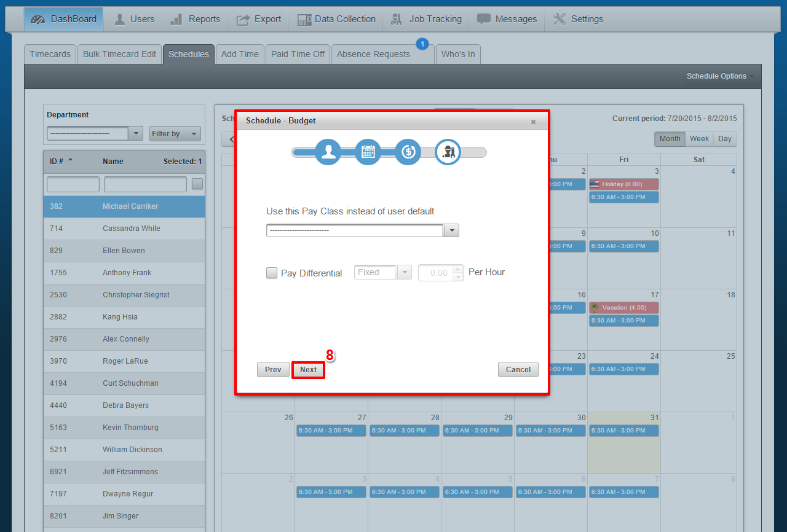Click the Name search field above the employee list
787x532 pixels.
pyautogui.click(x=145, y=184)
